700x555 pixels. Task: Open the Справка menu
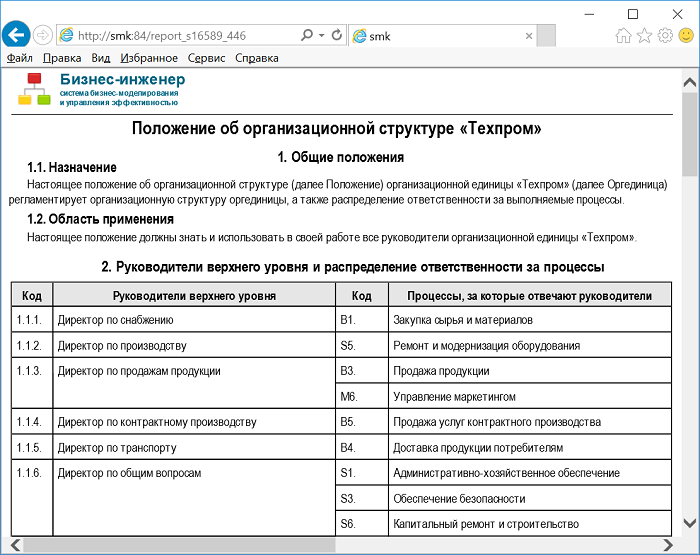(257, 58)
